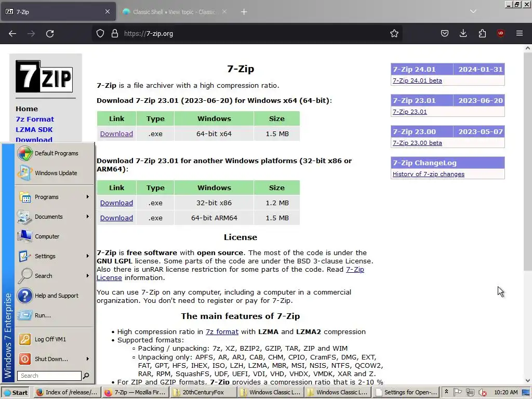
Task: Click the Search magnifier menu icon
Action: [x=25, y=276]
